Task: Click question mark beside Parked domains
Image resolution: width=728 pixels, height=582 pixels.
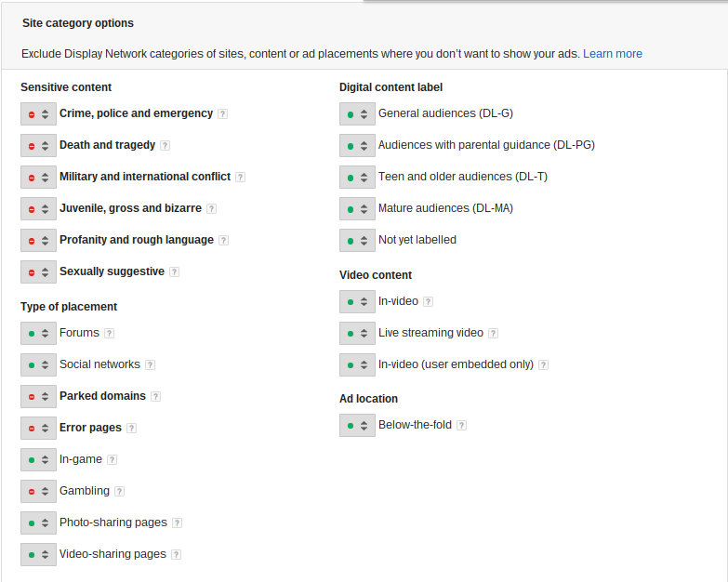Action: click(155, 396)
